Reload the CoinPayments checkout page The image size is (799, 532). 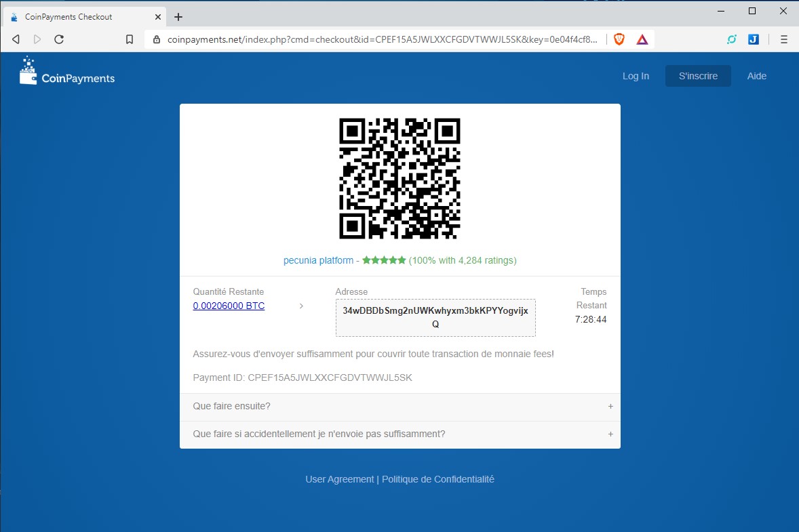tap(59, 39)
